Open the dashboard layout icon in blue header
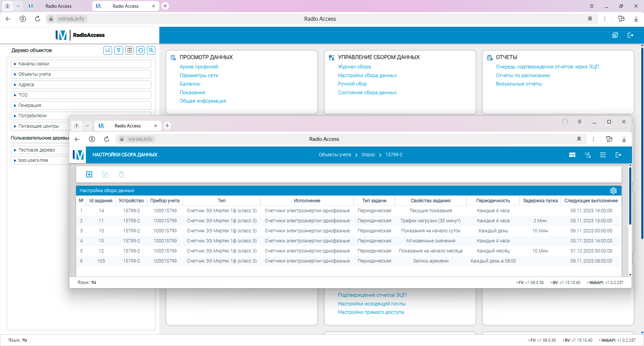644x346 pixels. [x=572, y=155]
